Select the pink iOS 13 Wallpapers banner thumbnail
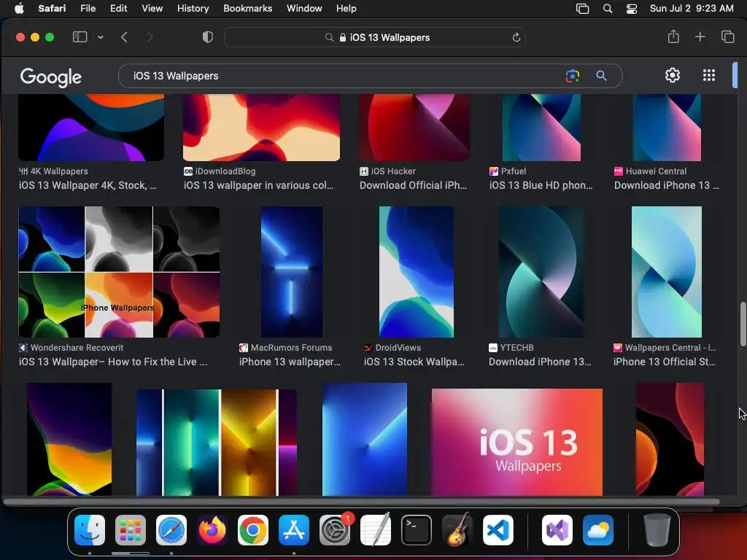 pos(517,443)
